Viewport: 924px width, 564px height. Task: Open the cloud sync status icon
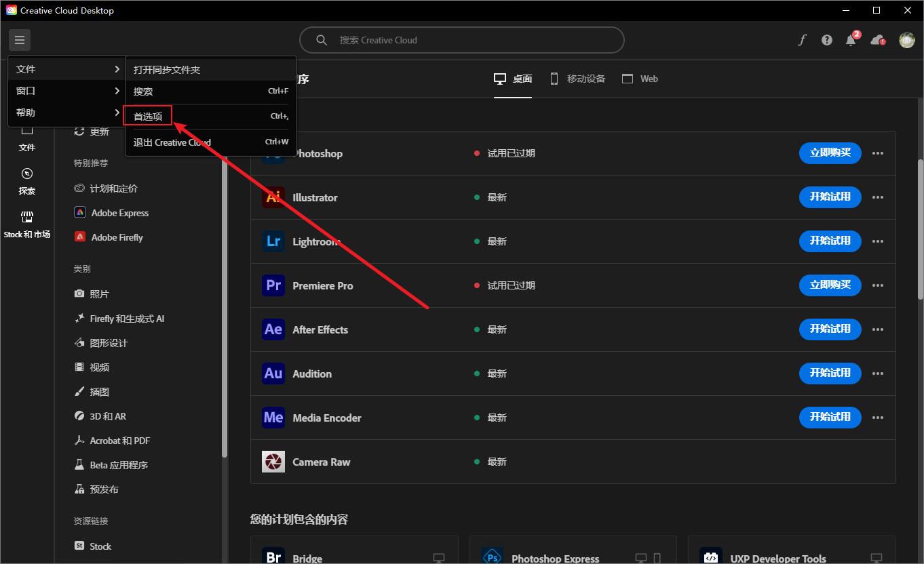point(878,40)
